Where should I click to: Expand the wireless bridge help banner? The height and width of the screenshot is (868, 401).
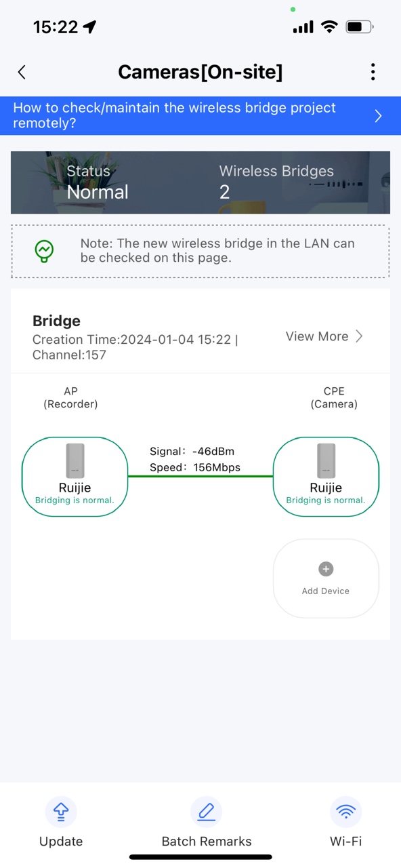(x=200, y=115)
